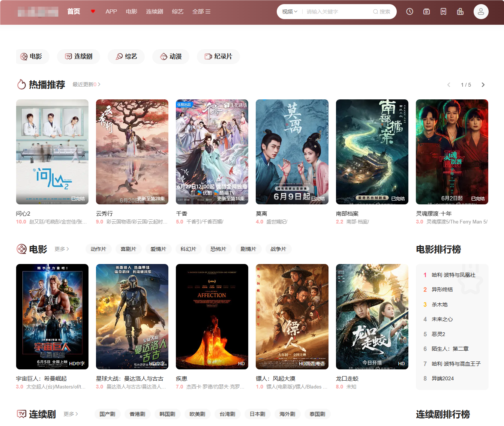Open the 云秀行 poster
504x426 pixels.
point(132,152)
